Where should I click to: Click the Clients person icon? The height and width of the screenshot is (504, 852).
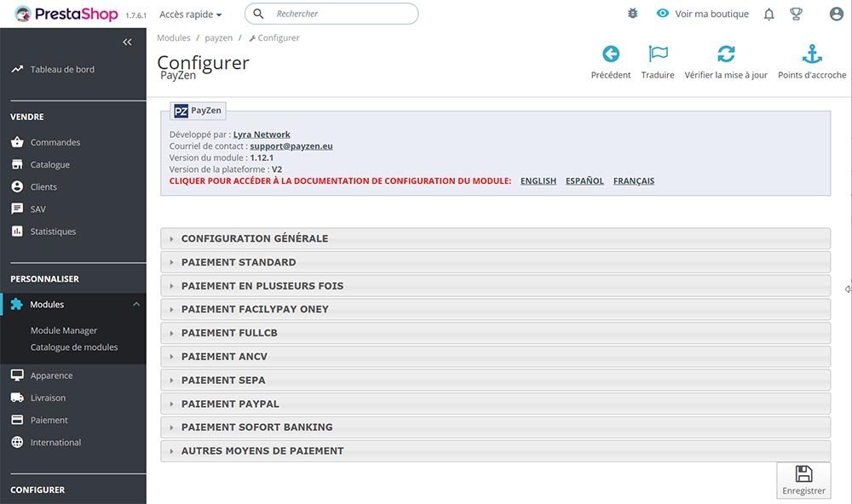tap(17, 186)
